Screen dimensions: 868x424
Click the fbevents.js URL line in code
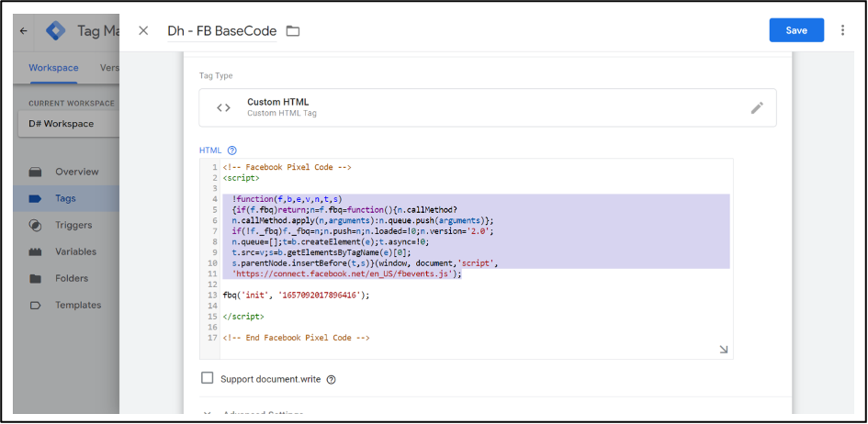(x=346, y=273)
